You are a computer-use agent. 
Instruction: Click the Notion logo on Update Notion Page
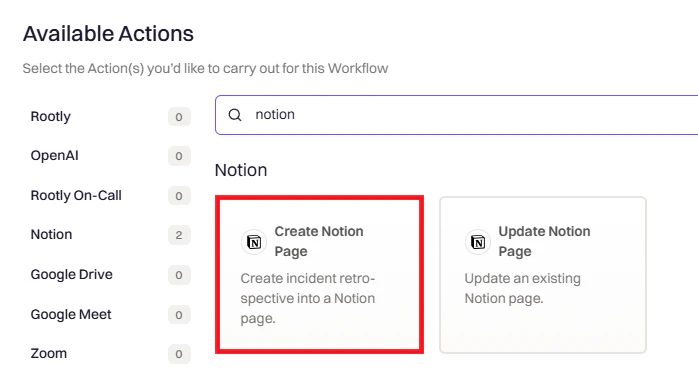pyautogui.click(x=478, y=242)
